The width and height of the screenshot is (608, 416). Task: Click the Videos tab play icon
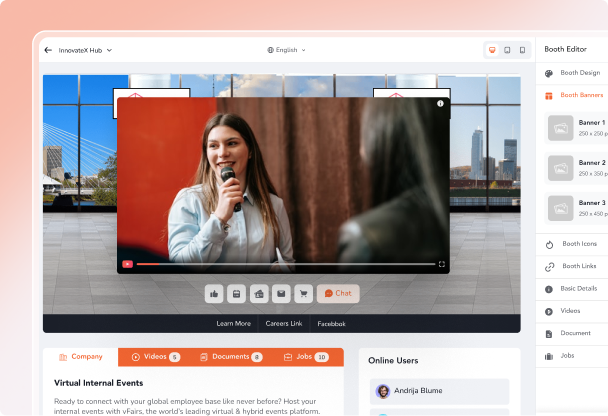136,357
